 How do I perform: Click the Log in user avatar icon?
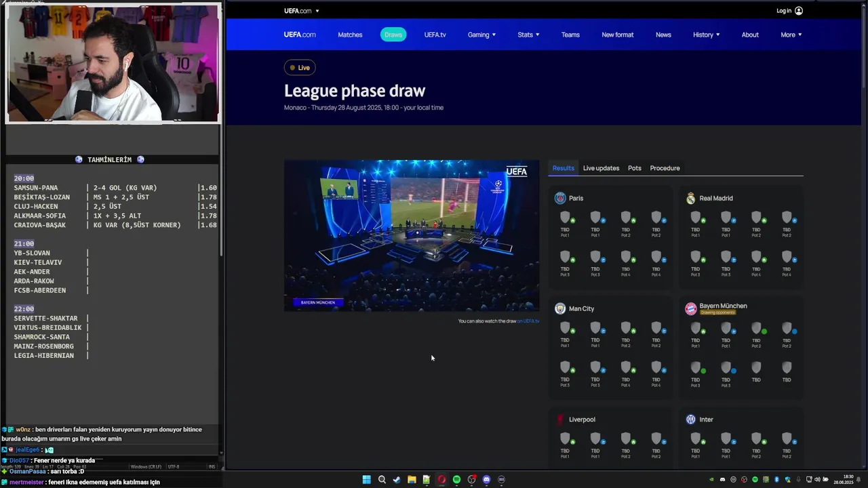tap(799, 11)
